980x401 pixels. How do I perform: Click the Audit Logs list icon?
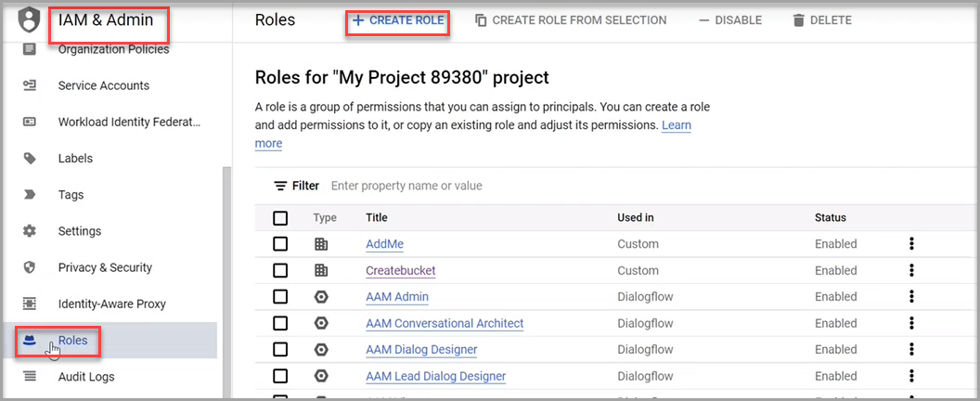pyautogui.click(x=30, y=377)
